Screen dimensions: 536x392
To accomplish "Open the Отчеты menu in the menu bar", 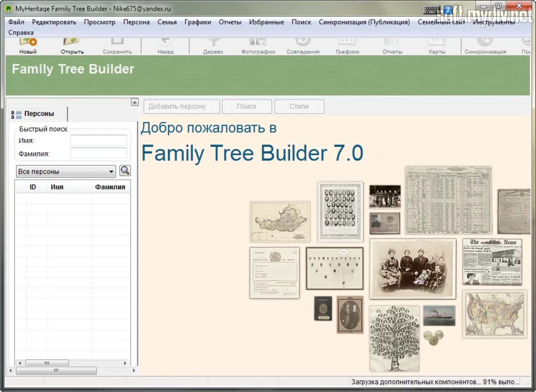I will pyautogui.click(x=230, y=22).
